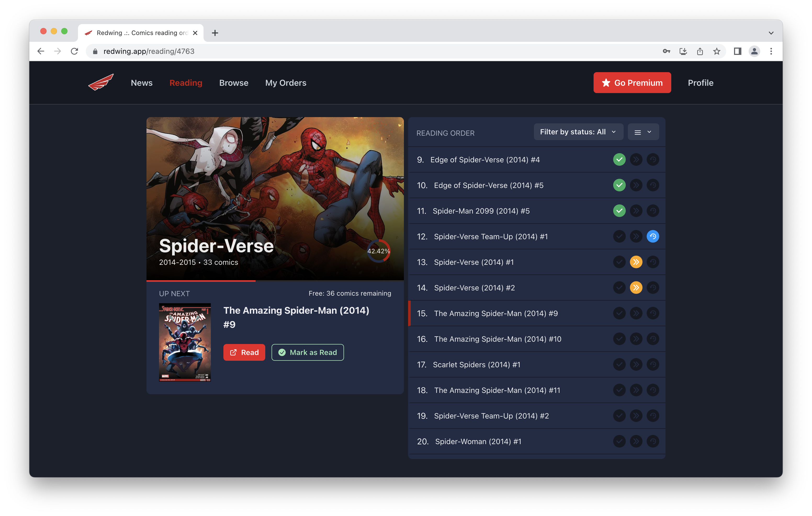
Task: Open the Profile page
Action: pyautogui.click(x=700, y=83)
